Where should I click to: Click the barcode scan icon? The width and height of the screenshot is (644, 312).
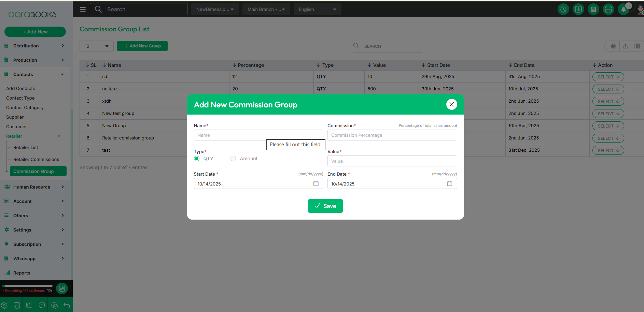coord(608,10)
